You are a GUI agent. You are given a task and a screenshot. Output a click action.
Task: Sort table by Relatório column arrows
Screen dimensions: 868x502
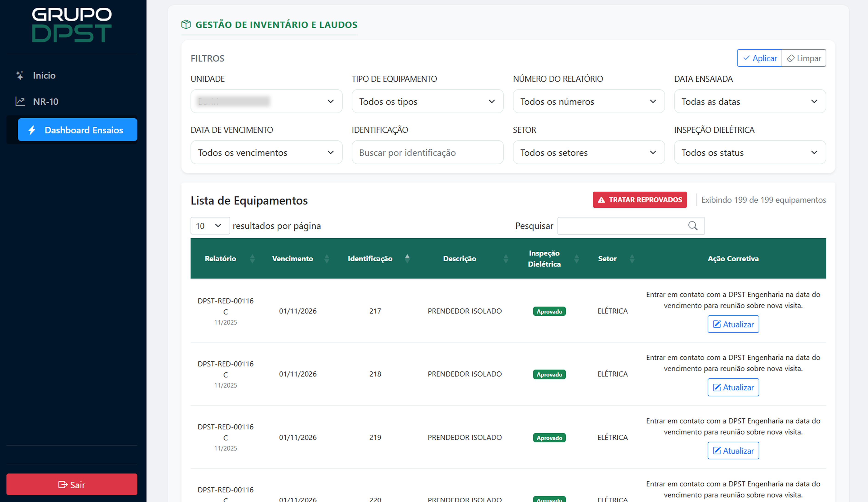[252, 259]
